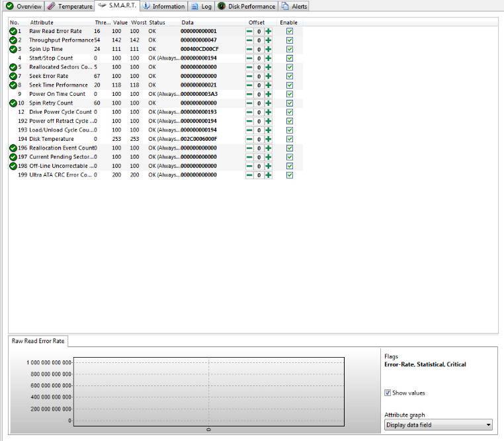Uncheck Enable for Power On Time Count
This screenshot has width=504, height=441.
pos(290,94)
